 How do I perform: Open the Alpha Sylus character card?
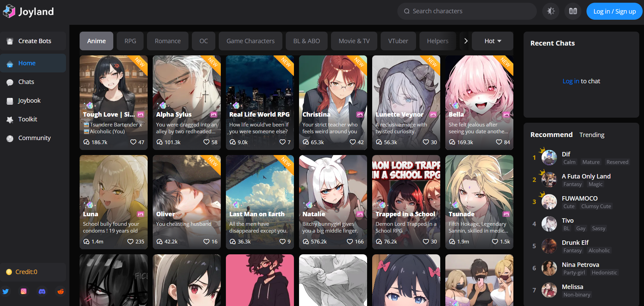pyautogui.click(x=187, y=103)
